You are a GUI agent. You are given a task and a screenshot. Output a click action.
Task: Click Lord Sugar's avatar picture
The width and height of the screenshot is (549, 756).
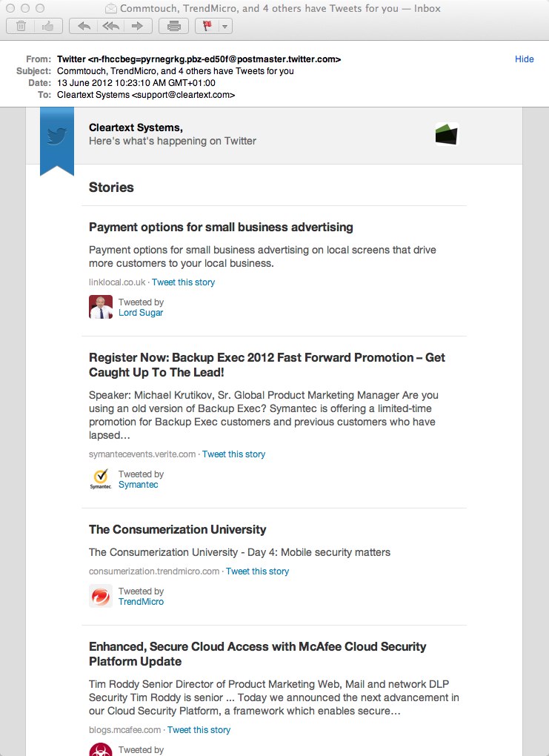pyautogui.click(x=101, y=307)
